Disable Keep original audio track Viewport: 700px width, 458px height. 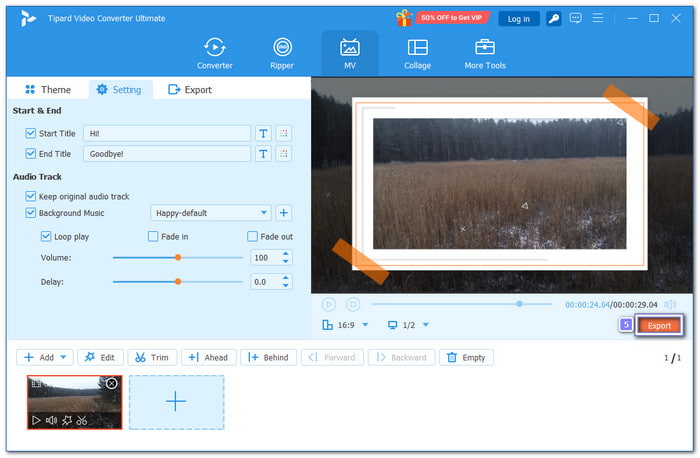[30, 197]
